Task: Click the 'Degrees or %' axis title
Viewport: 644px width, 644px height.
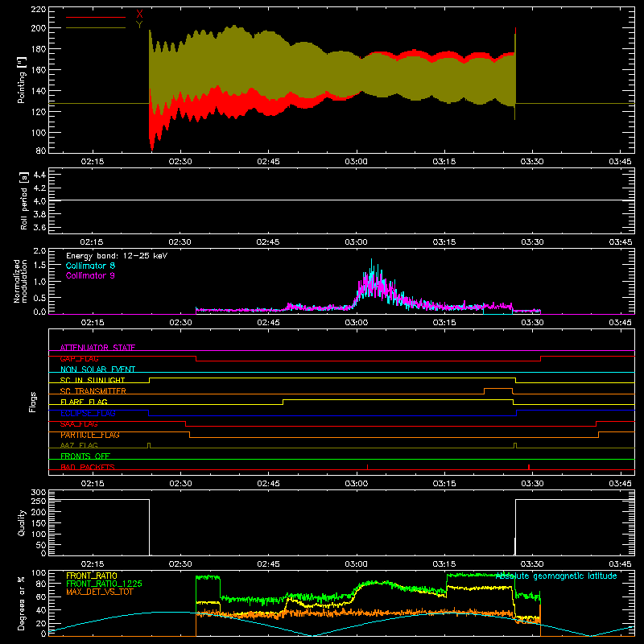Action: [x=22, y=604]
